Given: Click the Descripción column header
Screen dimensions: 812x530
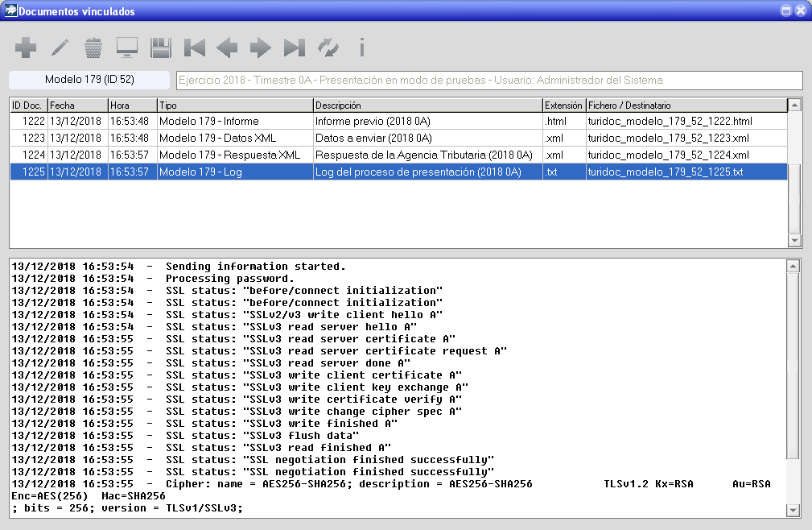Looking at the screenshot, I should [427, 106].
